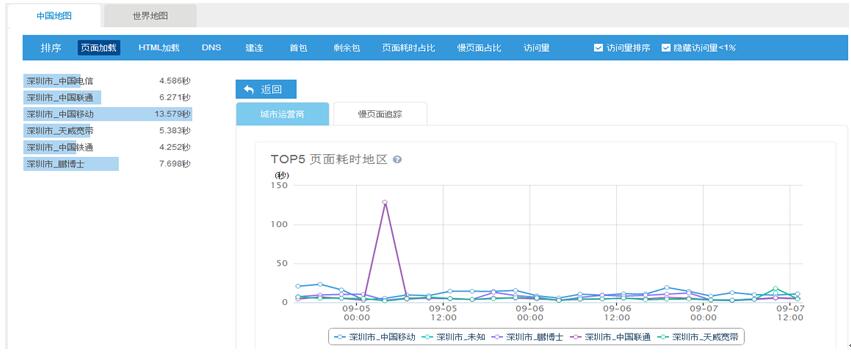
Task: Toggle legend series 深圳市_中国联通
Action: tap(611, 337)
